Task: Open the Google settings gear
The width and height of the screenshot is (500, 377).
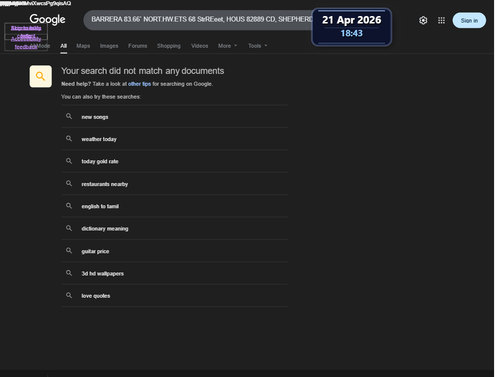Action: [423, 20]
